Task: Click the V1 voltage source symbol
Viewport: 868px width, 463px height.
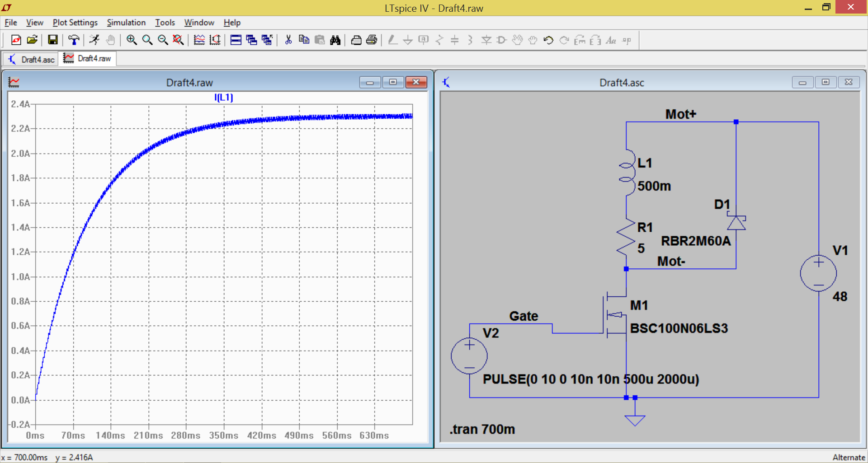Action: click(x=818, y=274)
